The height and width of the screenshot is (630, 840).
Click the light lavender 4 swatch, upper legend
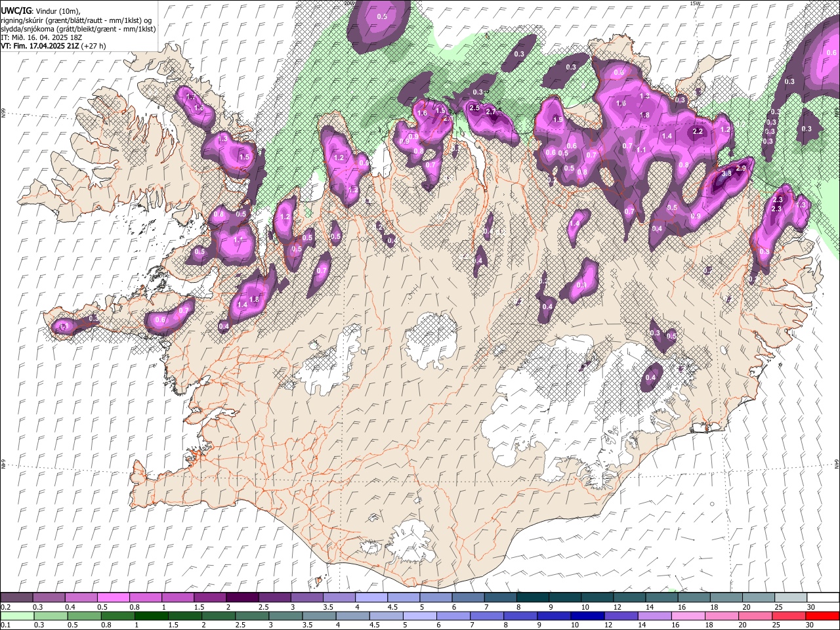(x=371, y=598)
